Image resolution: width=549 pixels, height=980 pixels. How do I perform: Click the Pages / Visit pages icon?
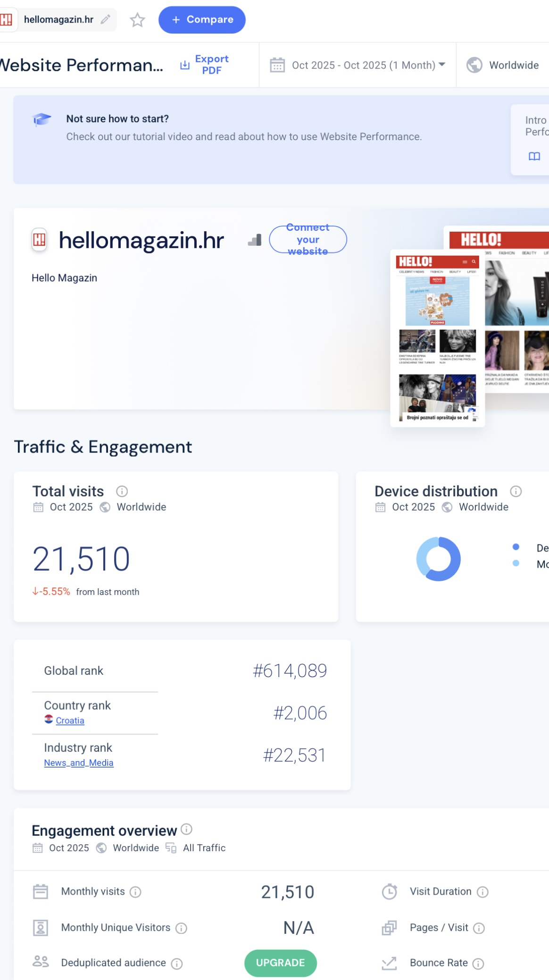click(x=390, y=928)
